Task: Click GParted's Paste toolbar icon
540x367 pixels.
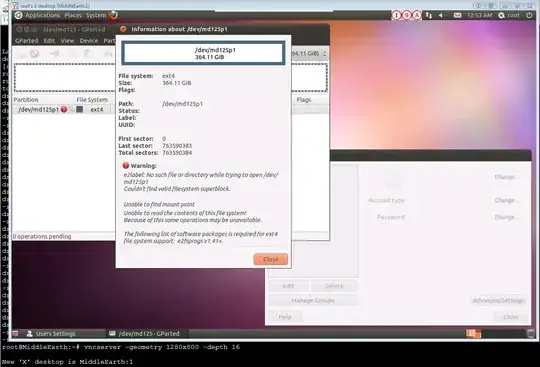Action: point(88,53)
